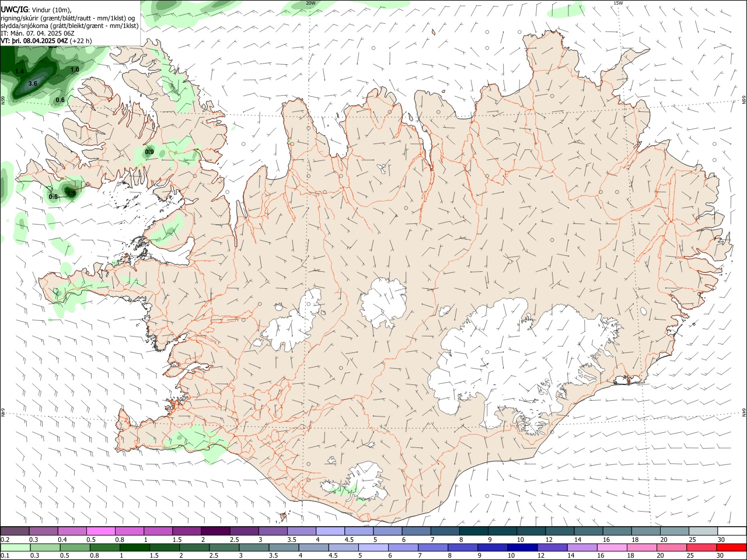
Task: Pick the teal 12 swatch in the upper legend row
Action: coord(560,531)
